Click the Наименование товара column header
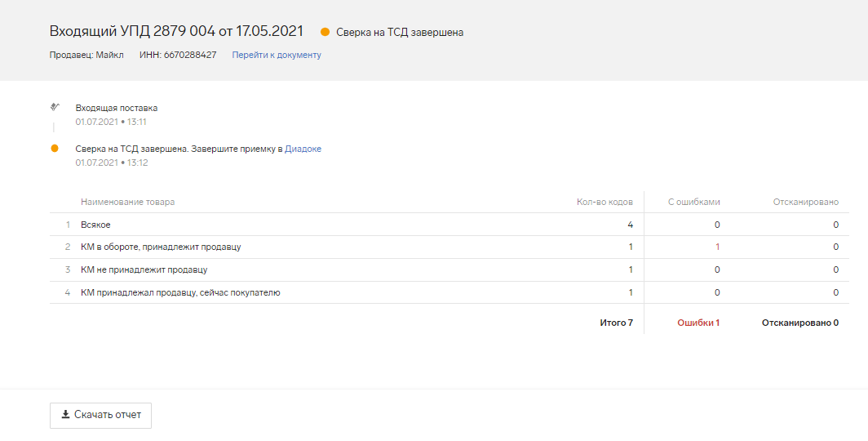This screenshot has height=441, width=868. (127, 202)
